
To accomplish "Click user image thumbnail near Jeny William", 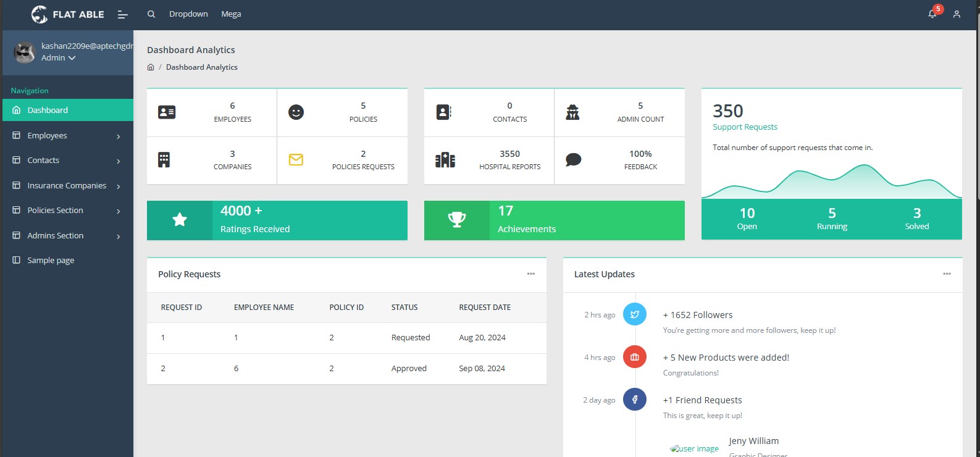I will tap(695, 448).
